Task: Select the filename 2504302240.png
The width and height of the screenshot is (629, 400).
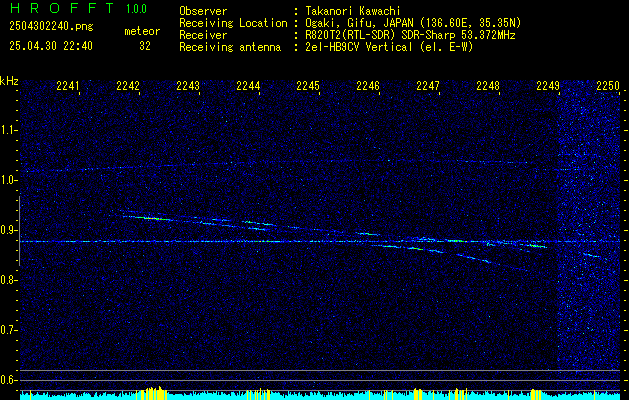Action: click(x=51, y=27)
